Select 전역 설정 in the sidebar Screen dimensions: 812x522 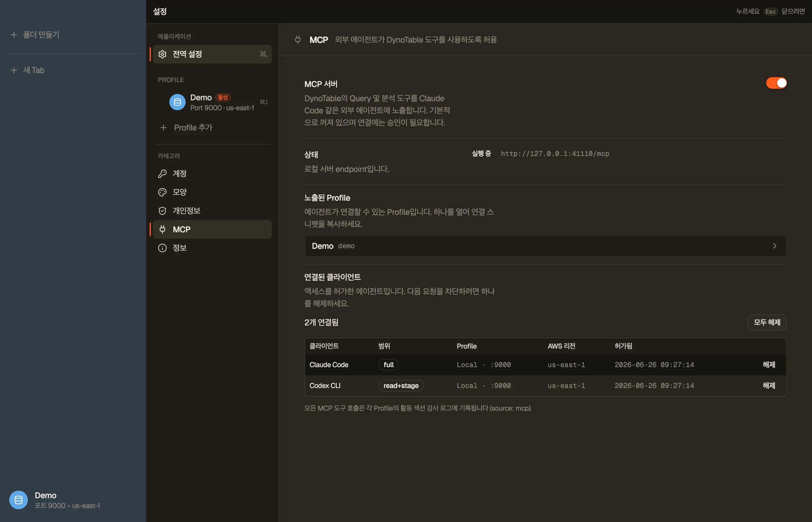coord(212,54)
